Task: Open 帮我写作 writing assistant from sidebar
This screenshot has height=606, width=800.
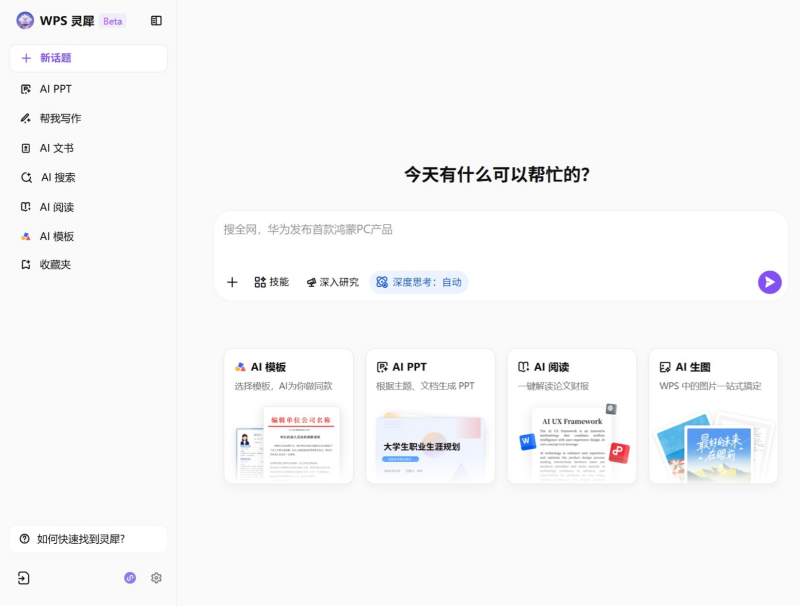Action: 28,118
